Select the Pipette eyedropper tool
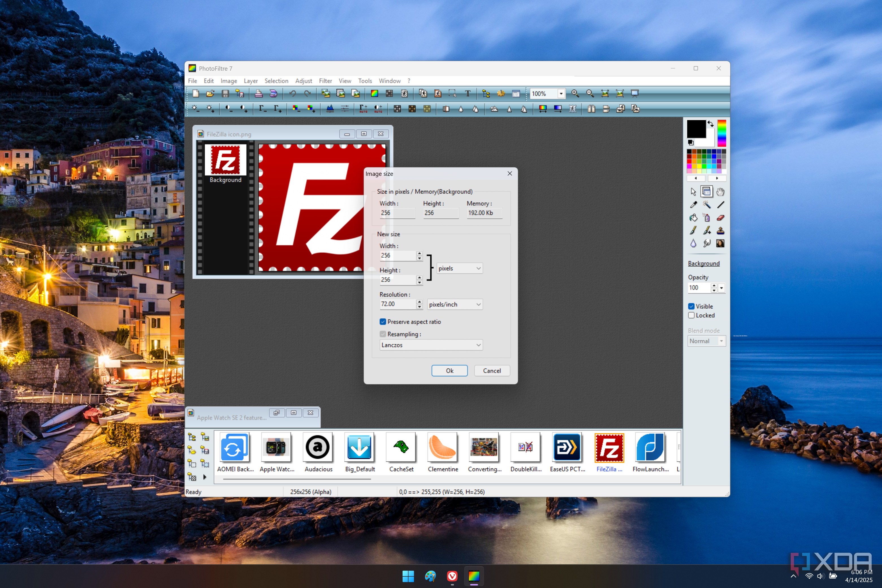882x588 pixels. pyautogui.click(x=693, y=205)
